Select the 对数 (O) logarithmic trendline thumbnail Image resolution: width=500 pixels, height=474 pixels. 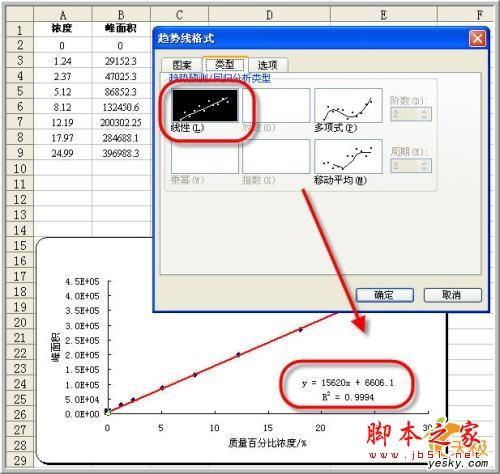276,105
